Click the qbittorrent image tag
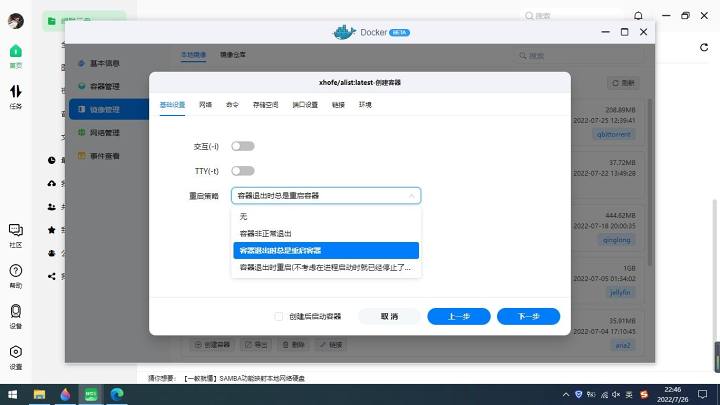The image size is (720, 405). point(613,135)
